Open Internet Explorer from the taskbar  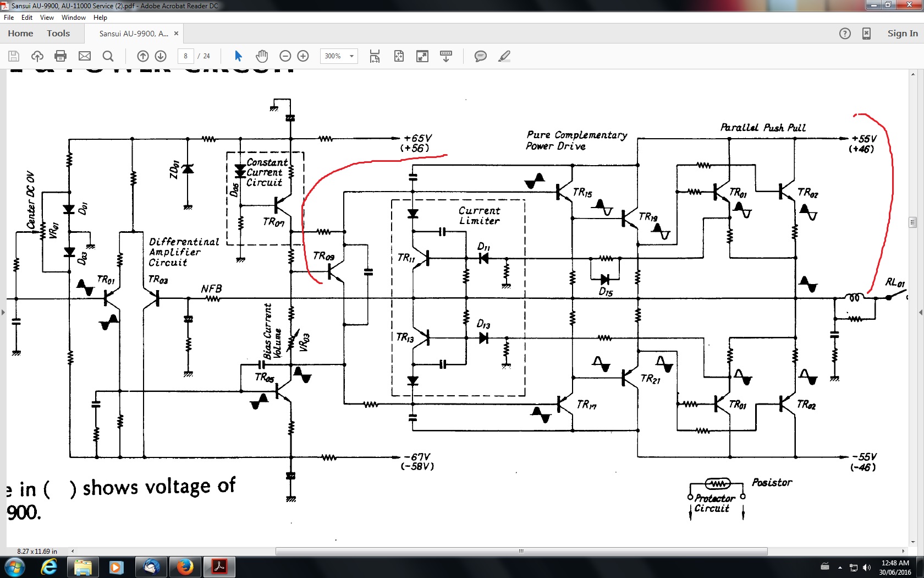[49, 567]
